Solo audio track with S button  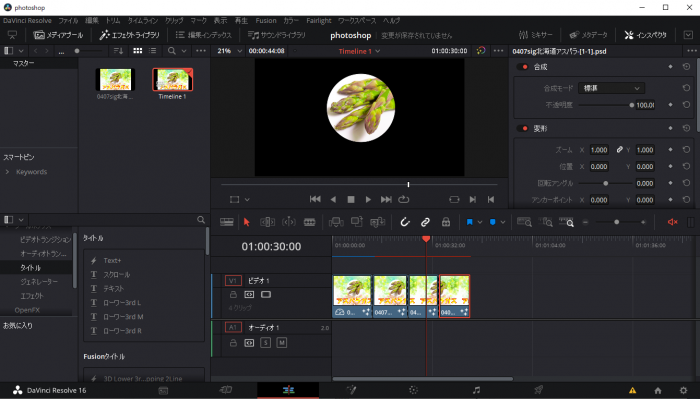click(x=266, y=343)
